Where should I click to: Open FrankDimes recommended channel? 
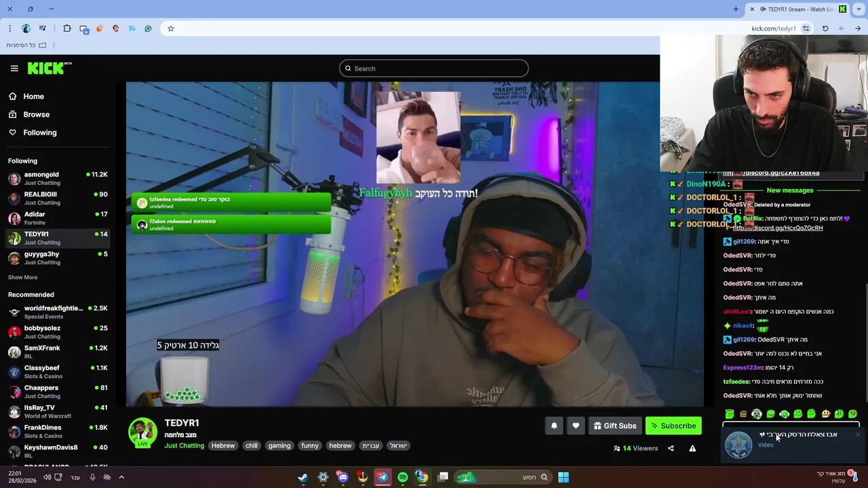(58, 431)
